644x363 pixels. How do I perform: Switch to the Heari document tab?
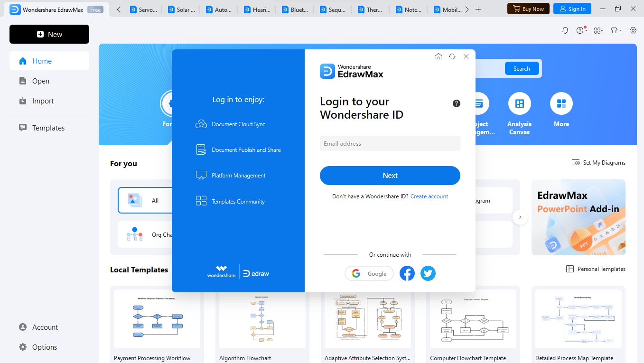[257, 9]
